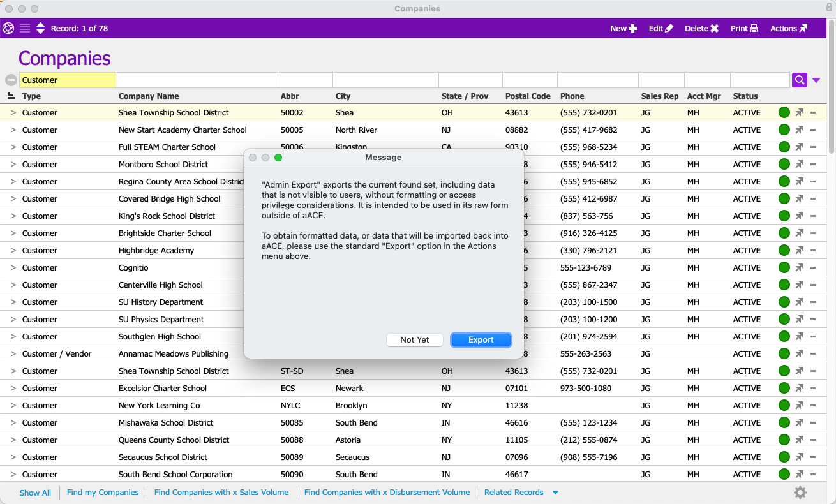
Task: Click Find my Companies link
Action: point(103,493)
